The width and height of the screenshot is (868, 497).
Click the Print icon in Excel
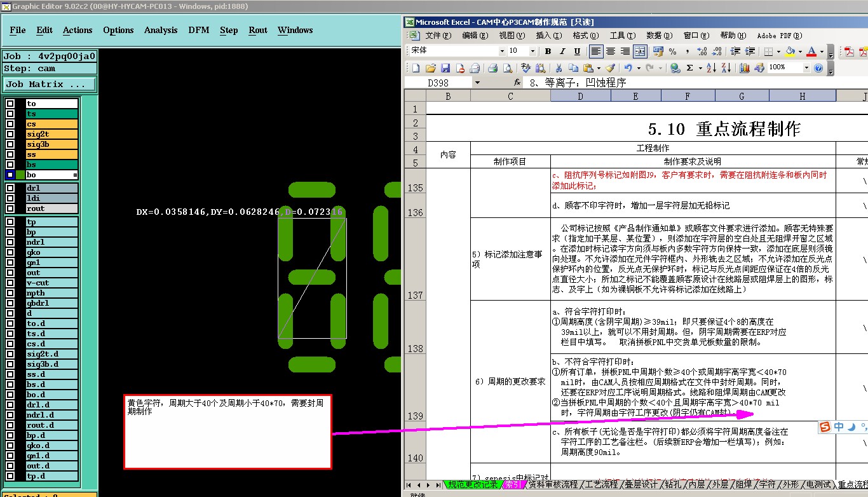[492, 68]
